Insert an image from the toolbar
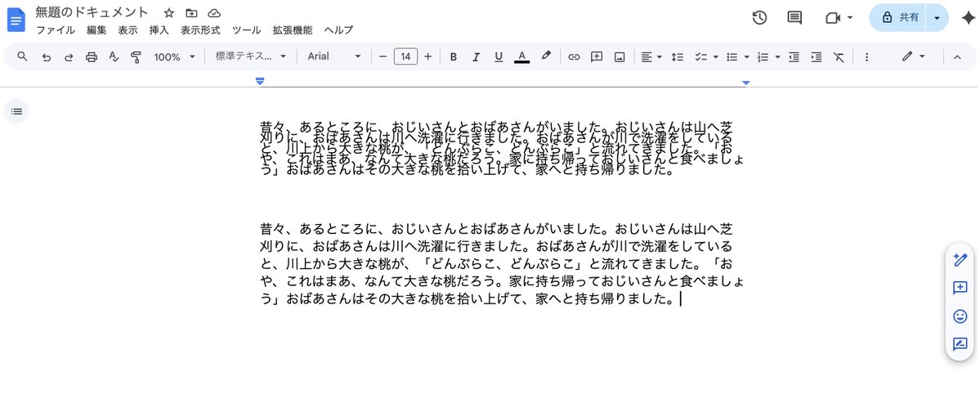 tap(620, 57)
